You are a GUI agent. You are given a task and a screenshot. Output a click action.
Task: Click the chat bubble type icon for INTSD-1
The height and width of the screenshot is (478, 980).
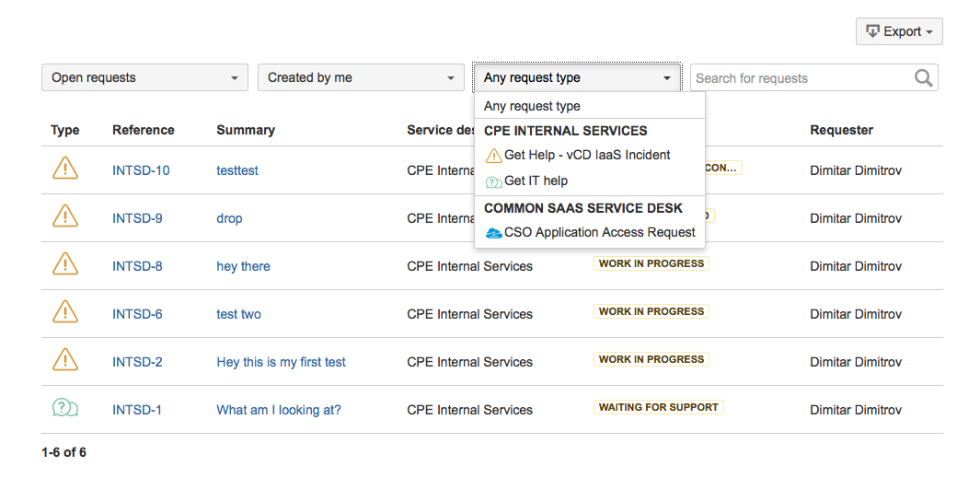pos(65,408)
